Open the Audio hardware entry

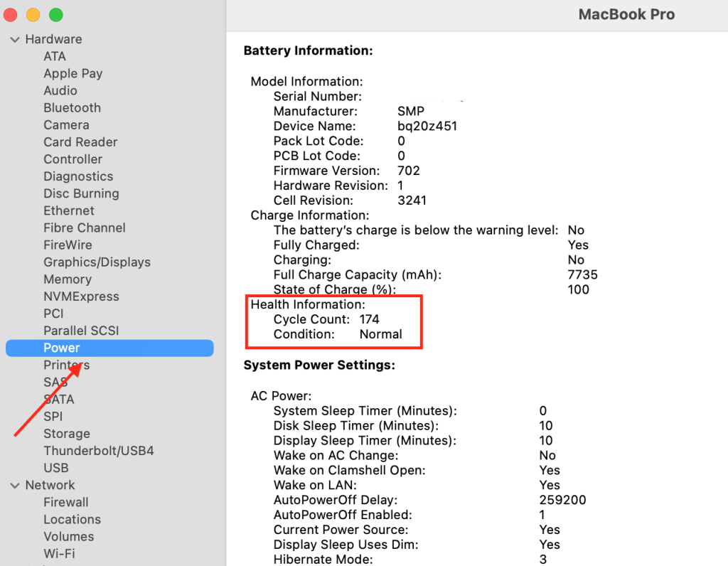[x=60, y=90]
